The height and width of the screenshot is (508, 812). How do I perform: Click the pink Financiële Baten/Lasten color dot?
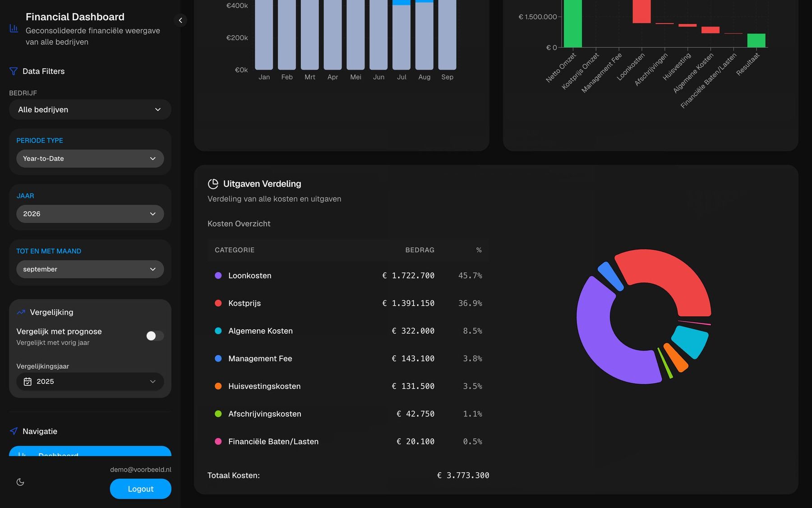coord(218,442)
